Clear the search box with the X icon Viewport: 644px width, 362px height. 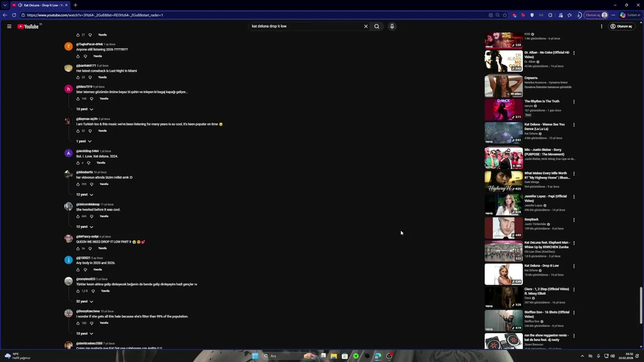point(366,26)
